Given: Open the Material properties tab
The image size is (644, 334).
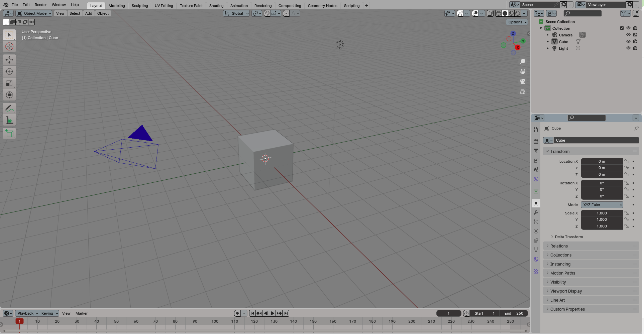Looking at the screenshot, I should click(x=536, y=259).
